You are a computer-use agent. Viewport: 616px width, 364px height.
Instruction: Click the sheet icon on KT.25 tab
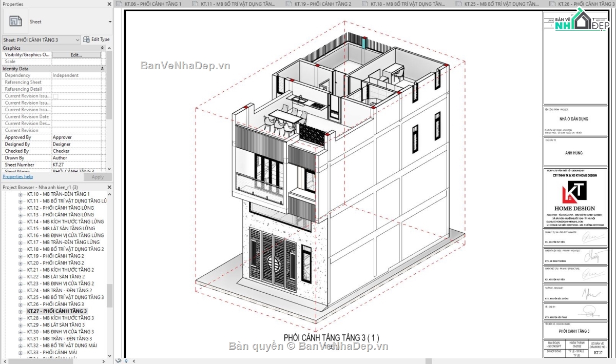(x=459, y=4)
